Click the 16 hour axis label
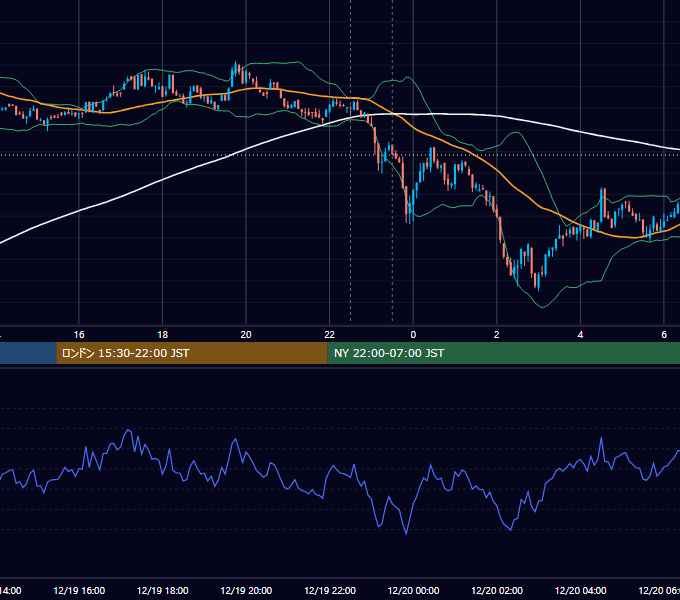680x600 pixels. click(79, 335)
